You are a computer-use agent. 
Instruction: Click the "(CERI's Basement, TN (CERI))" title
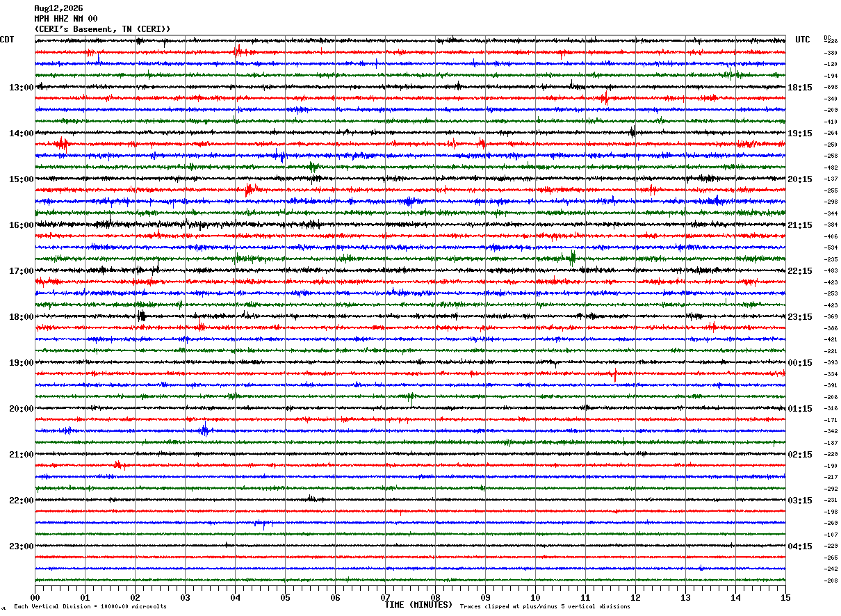[102, 29]
